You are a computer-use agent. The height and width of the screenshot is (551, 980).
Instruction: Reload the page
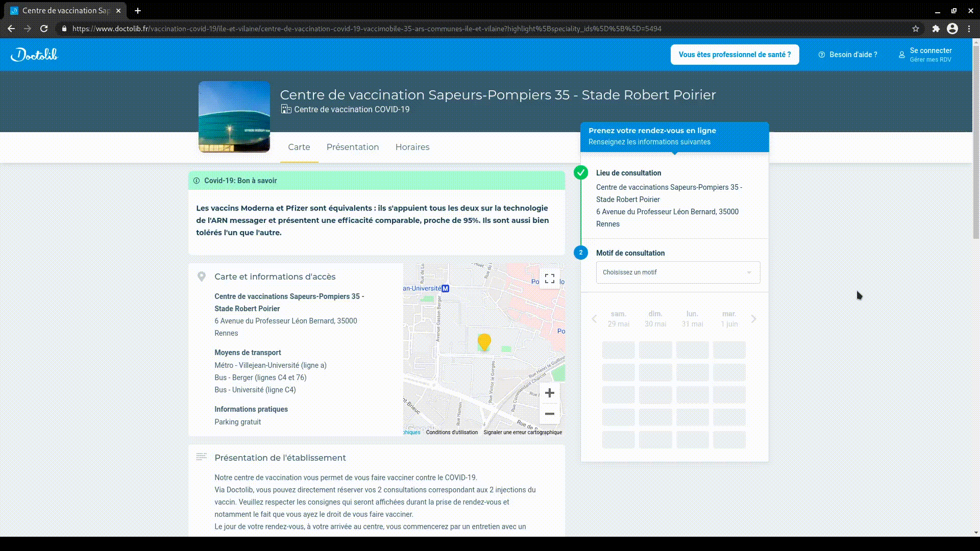click(x=44, y=29)
